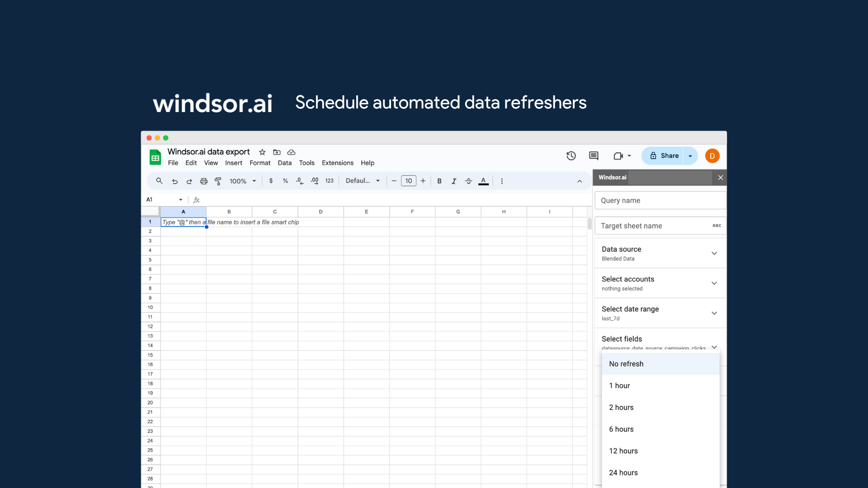868x488 pixels.
Task: Click the version history clock icon
Action: point(571,156)
